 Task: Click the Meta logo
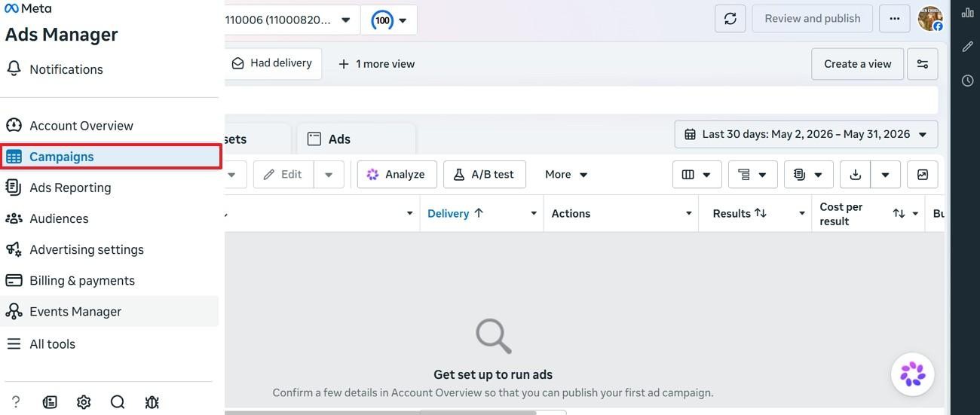tap(28, 8)
